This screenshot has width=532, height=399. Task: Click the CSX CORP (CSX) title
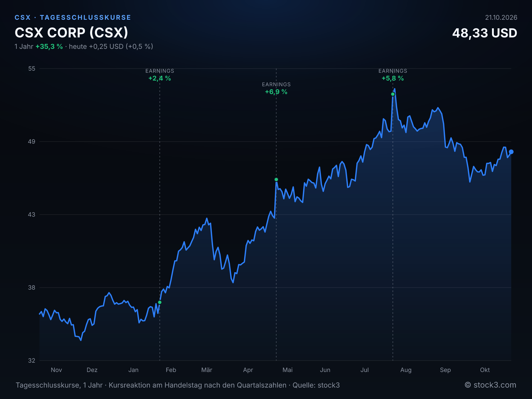[71, 33]
